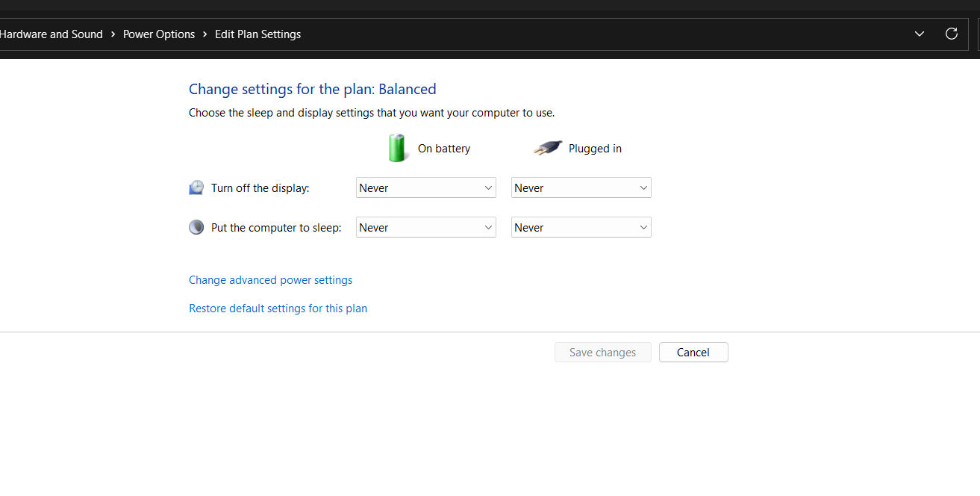Navigate to Power Options breadcrumb
Viewport: 980px width, 496px height.
pyautogui.click(x=159, y=34)
